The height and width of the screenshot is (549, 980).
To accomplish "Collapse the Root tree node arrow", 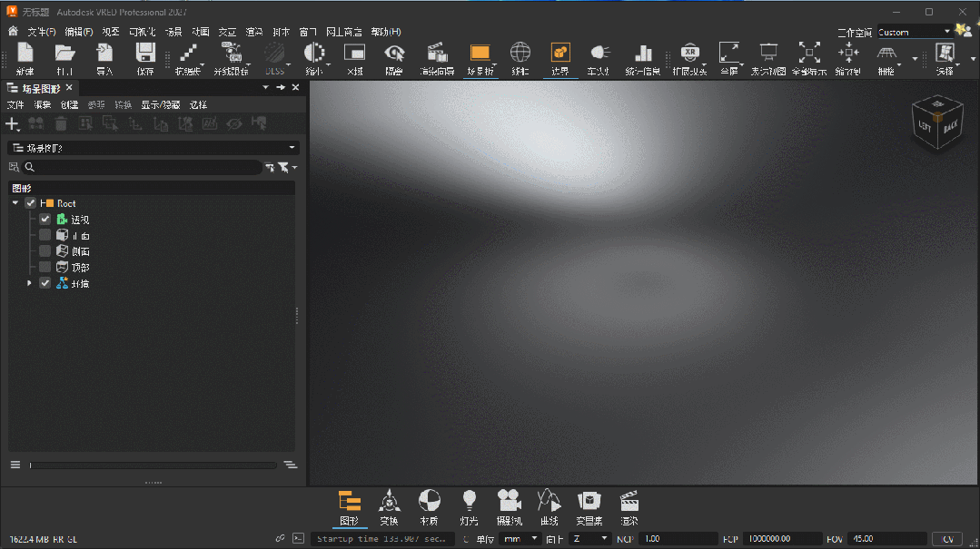I will point(15,203).
